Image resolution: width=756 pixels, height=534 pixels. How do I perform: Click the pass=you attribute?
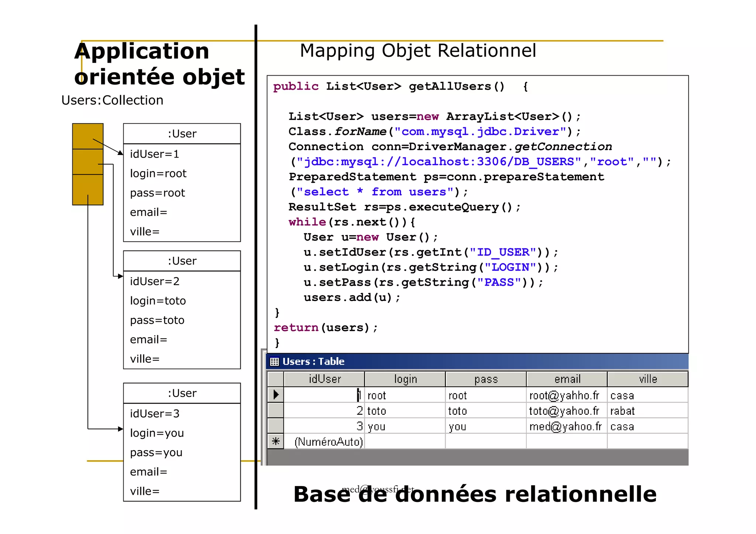156,453
